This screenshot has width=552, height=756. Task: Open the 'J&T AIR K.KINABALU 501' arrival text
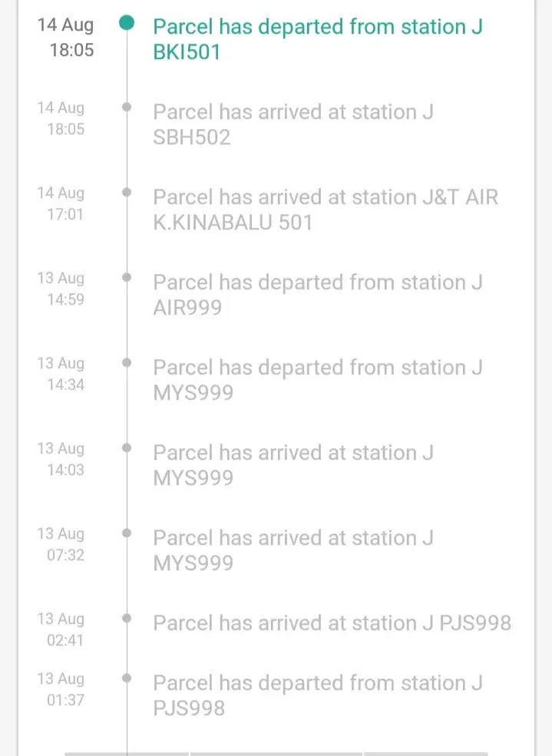(x=326, y=209)
